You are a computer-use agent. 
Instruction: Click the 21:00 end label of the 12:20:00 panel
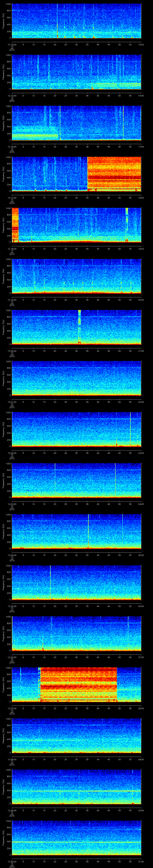coord(141,351)
